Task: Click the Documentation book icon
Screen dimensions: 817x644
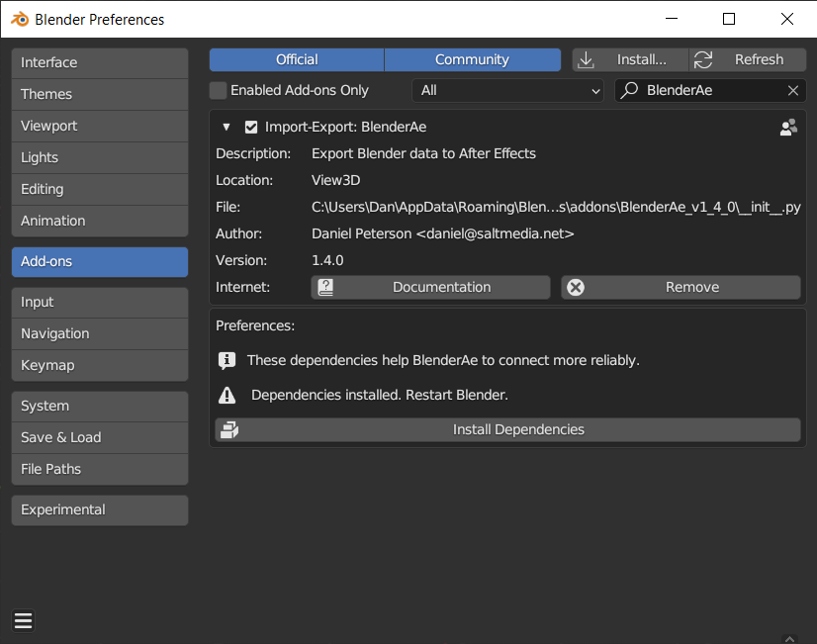Action: coord(325,287)
